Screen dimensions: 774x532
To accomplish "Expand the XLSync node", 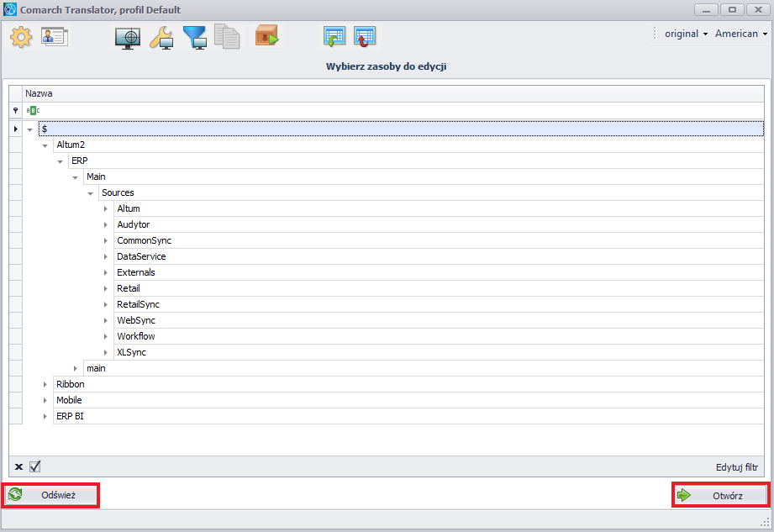I will click(x=105, y=353).
